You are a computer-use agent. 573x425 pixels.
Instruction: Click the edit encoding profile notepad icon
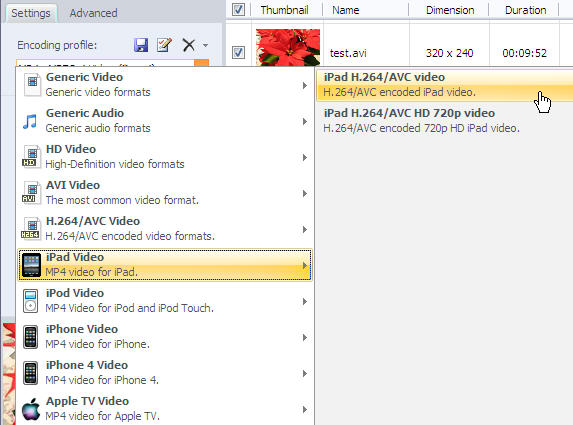(x=164, y=45)
